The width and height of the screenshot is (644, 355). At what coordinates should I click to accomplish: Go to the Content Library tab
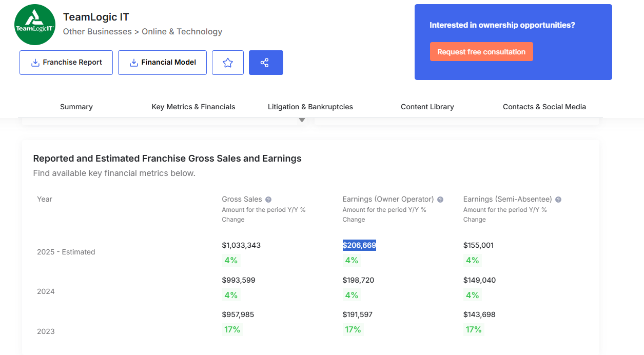coord(427,107)
